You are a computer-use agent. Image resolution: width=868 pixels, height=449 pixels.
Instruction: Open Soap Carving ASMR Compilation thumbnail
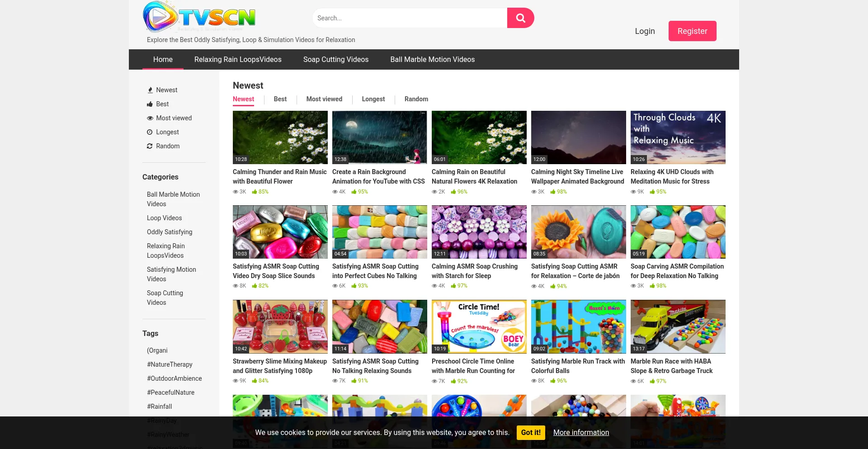click(678, 232)
